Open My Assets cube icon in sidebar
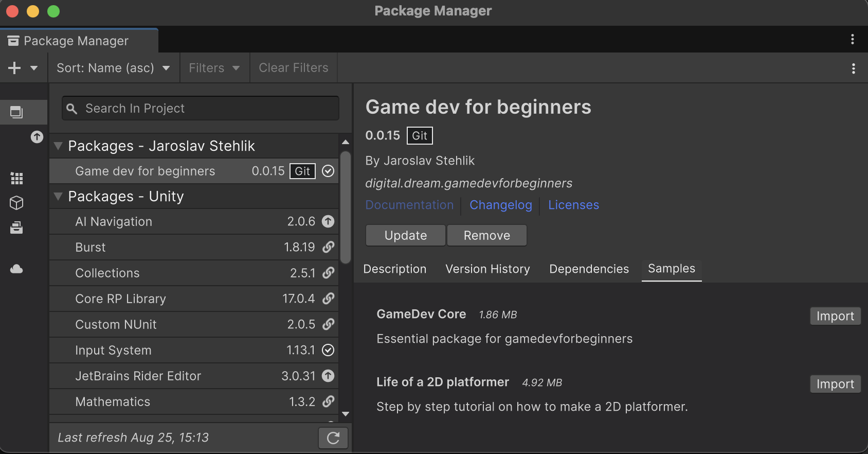868x454 pixels. click(16, 203)
